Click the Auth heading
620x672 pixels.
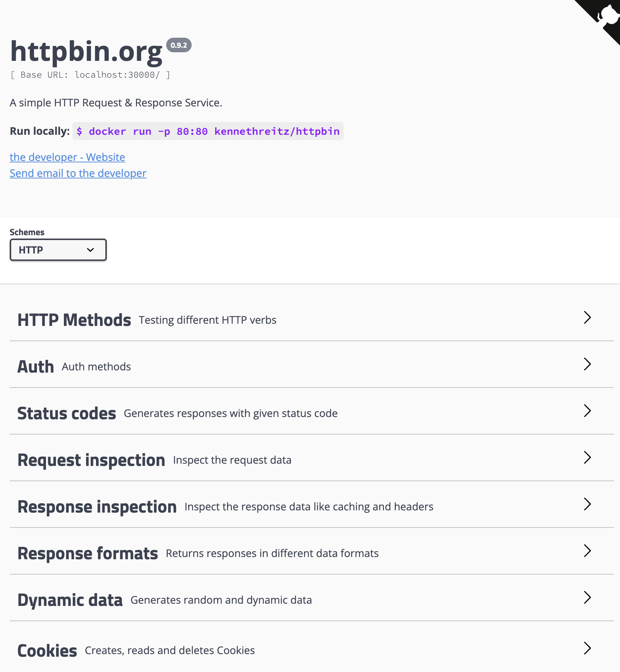36,367
